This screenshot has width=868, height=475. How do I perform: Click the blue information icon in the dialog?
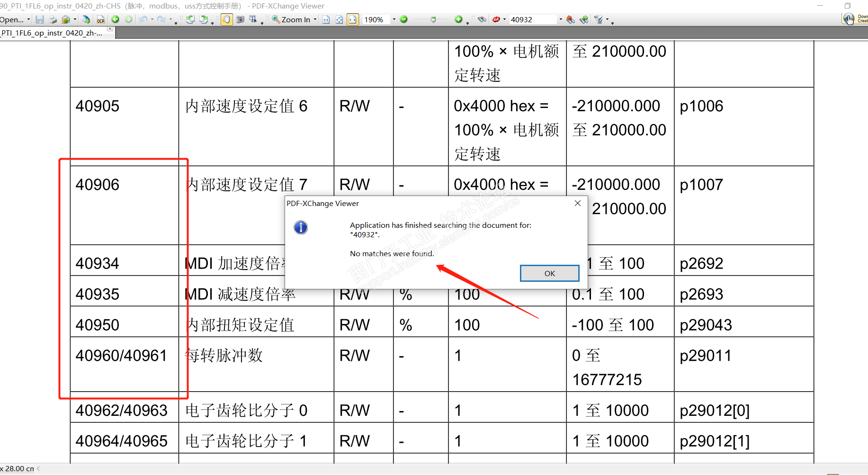point(301,227)
